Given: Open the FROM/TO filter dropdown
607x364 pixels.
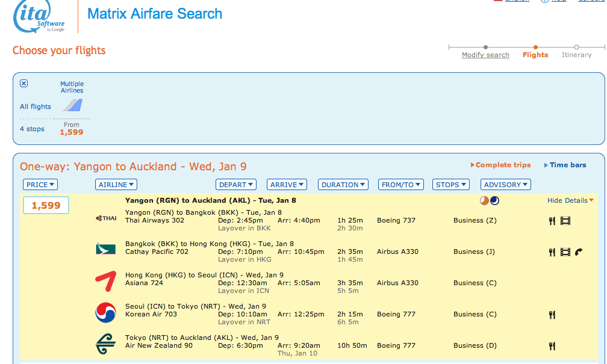Looking at the screenshot, I should coord(400,185).
